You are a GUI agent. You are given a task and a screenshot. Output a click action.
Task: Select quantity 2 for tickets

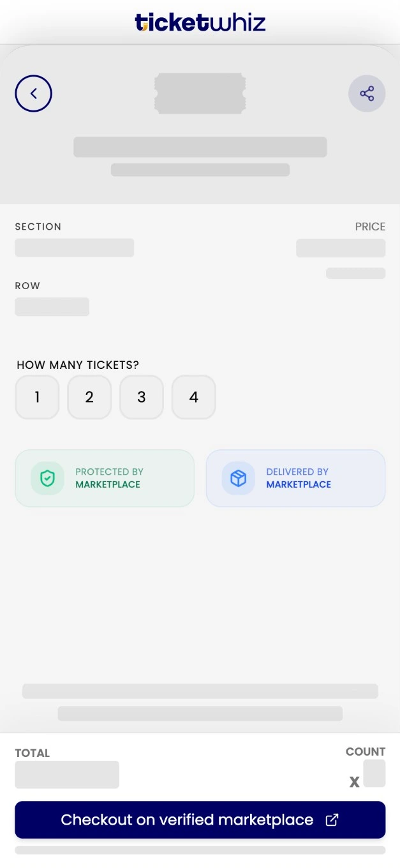click(89, 397)
